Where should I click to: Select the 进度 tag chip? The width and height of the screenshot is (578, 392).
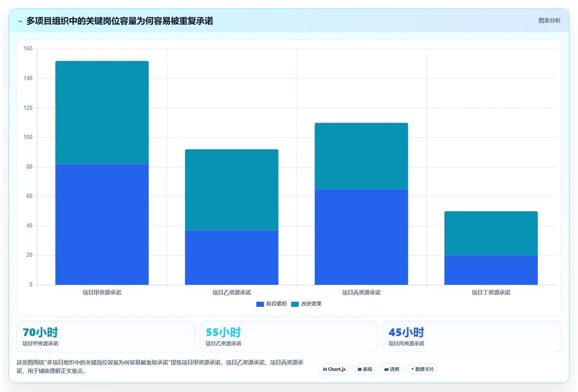[392, 369]
